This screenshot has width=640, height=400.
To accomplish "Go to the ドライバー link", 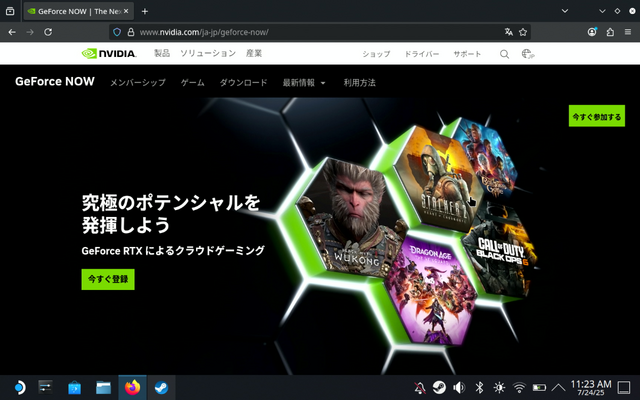I will pos(422,54).
